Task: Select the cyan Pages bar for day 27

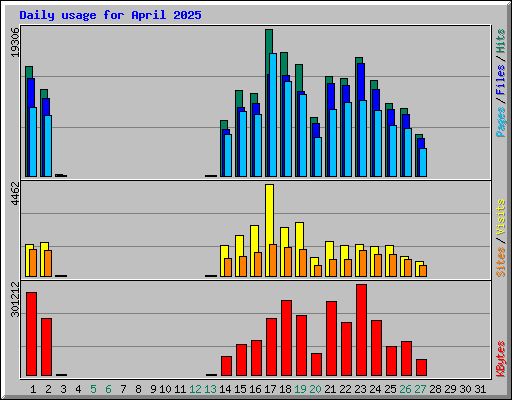Action: [423, 162]
